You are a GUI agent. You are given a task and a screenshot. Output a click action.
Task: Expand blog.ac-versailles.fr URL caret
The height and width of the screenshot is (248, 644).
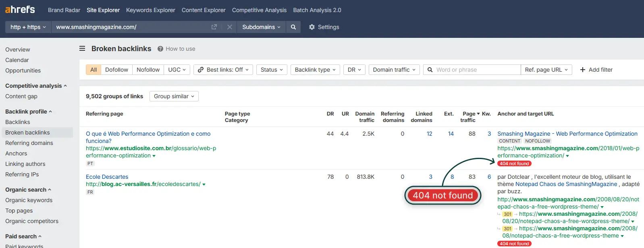click(204, 184)
